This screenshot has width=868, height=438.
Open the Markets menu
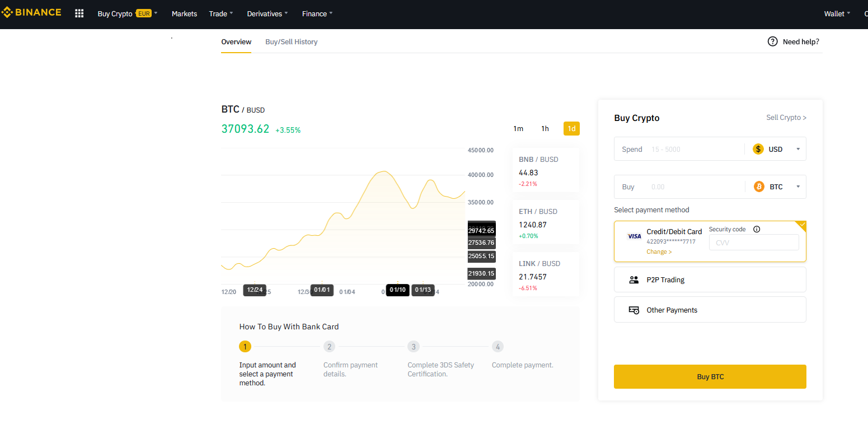(x=184, y=13)
